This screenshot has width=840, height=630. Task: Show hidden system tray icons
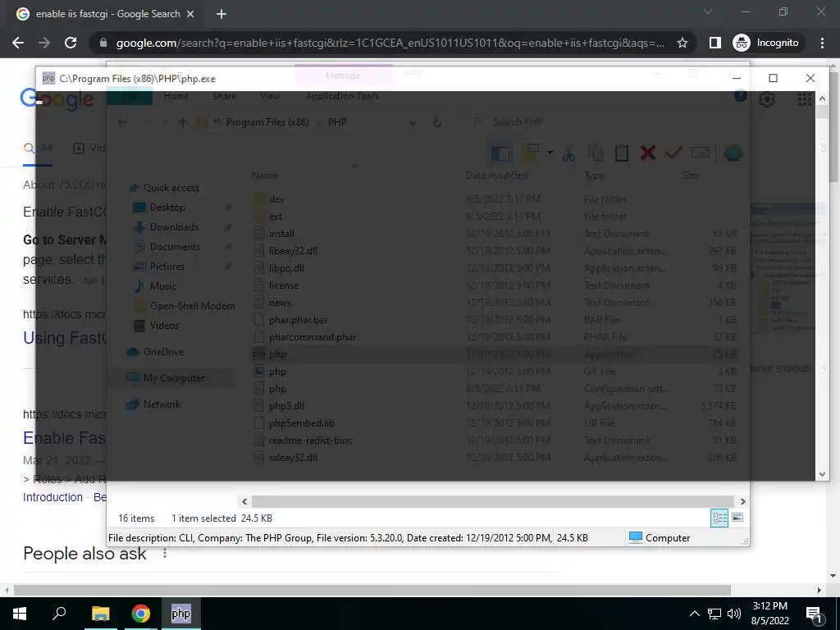tap(694, 614)
